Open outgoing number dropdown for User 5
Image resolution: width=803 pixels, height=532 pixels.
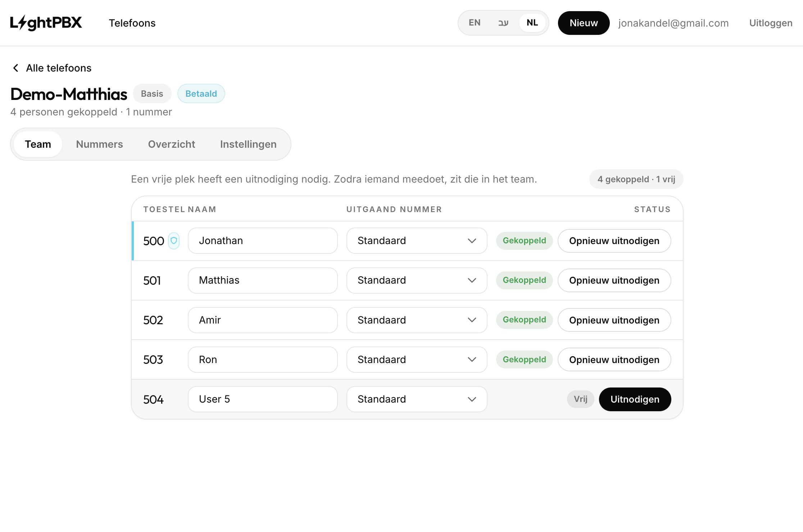(417, 399)
